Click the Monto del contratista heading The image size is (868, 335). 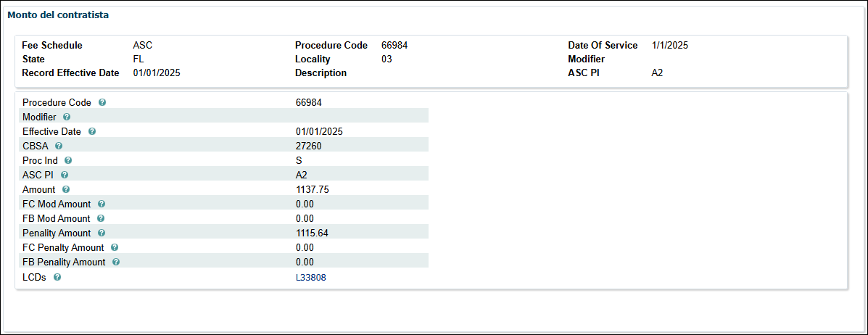click(58, 15)
